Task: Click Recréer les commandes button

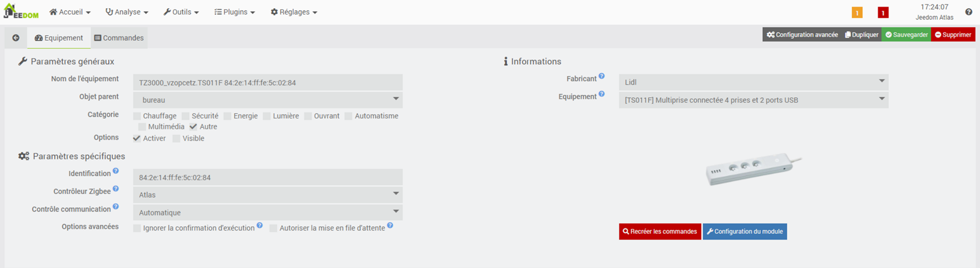Action: [660, 231]
